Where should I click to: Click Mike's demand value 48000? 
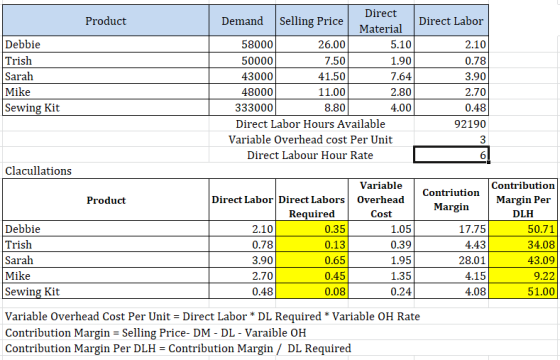(242, 92)
